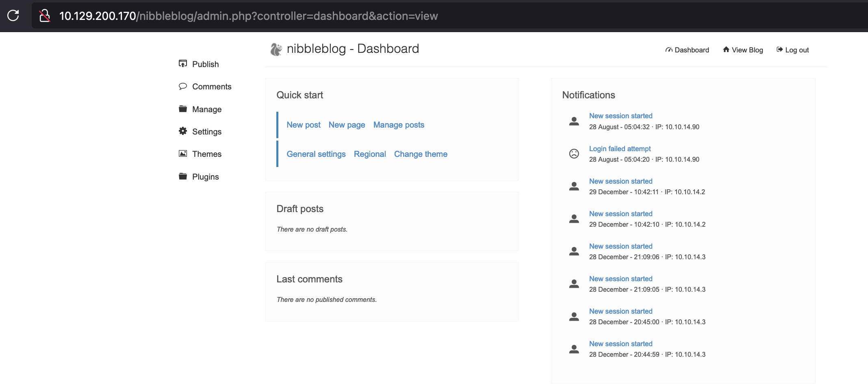Open the Plugins menu item
Screen dimensions: 868x386
205,177
